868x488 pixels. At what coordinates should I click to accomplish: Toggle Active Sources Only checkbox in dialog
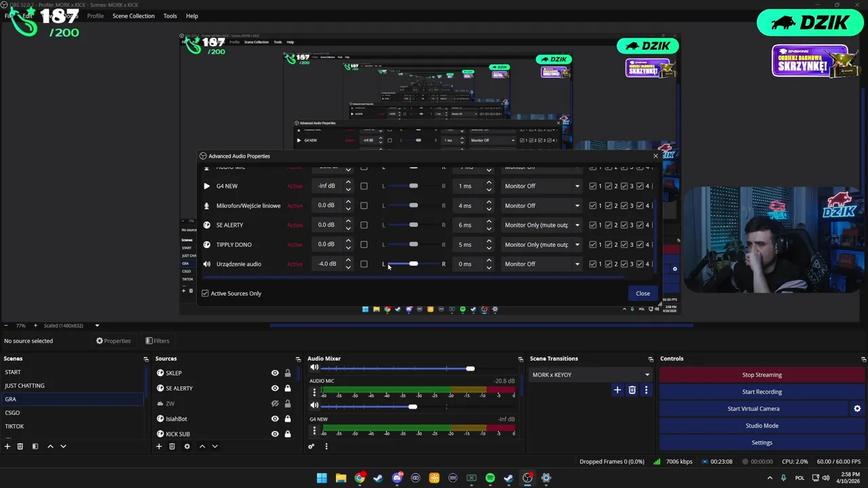tap(205, 293)
